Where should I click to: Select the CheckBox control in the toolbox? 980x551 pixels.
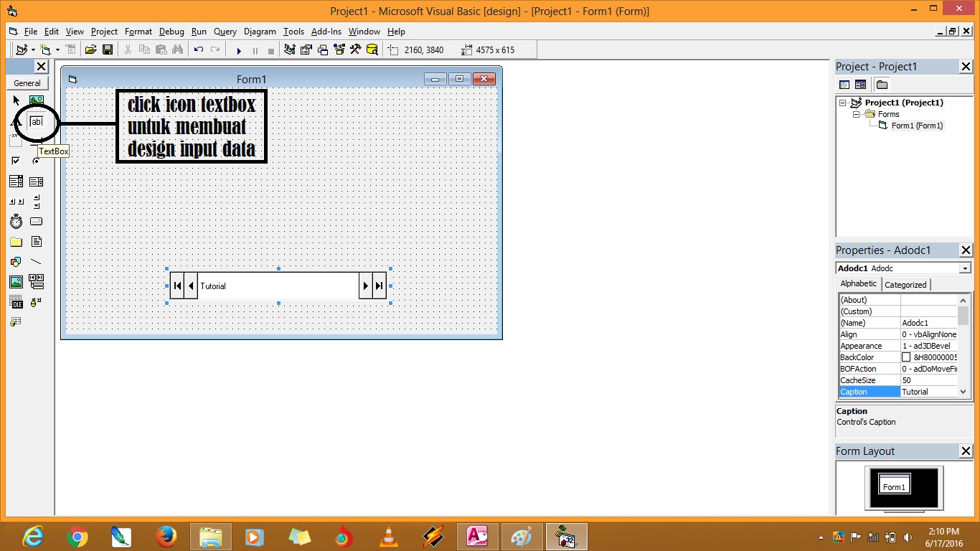(16, 161)
